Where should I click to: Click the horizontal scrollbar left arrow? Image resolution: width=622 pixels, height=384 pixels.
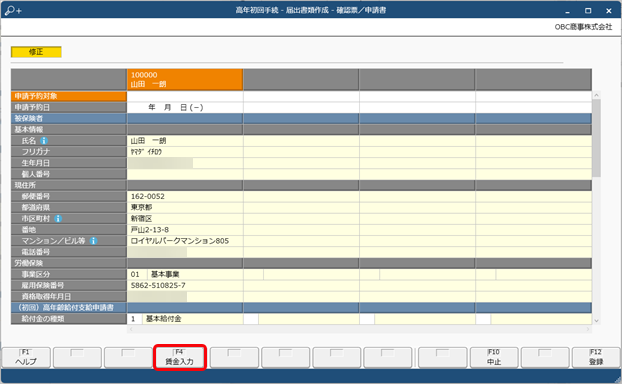[131, 329]
